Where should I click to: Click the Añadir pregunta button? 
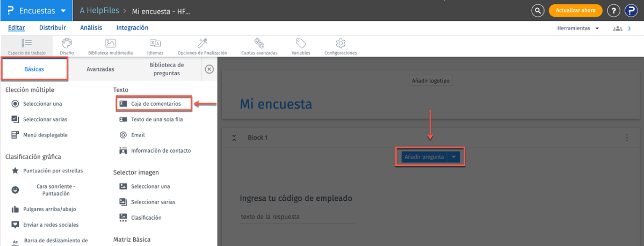[x=424, y=156]
